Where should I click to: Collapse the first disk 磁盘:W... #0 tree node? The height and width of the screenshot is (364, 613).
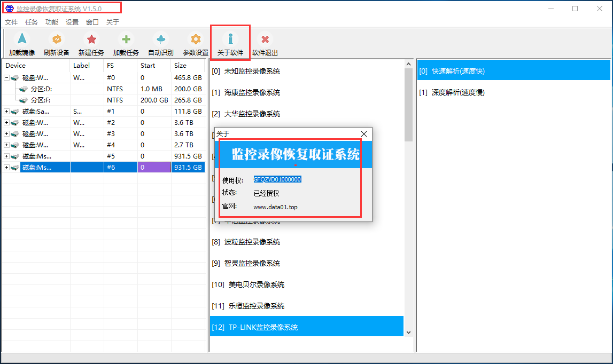6,78
